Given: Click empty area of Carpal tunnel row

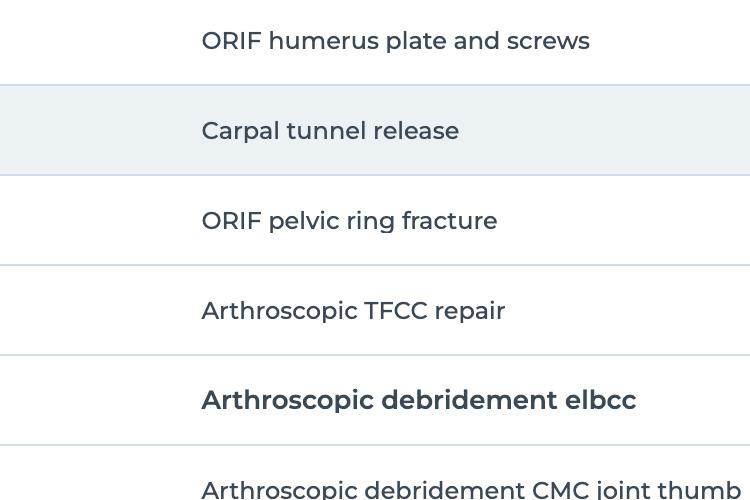Looking at the screenshot, I should point(603,130).
